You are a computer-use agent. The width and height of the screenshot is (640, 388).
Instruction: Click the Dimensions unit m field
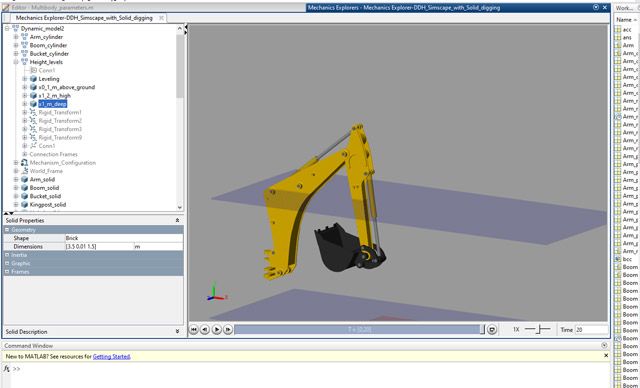click(x=158, y=246)
